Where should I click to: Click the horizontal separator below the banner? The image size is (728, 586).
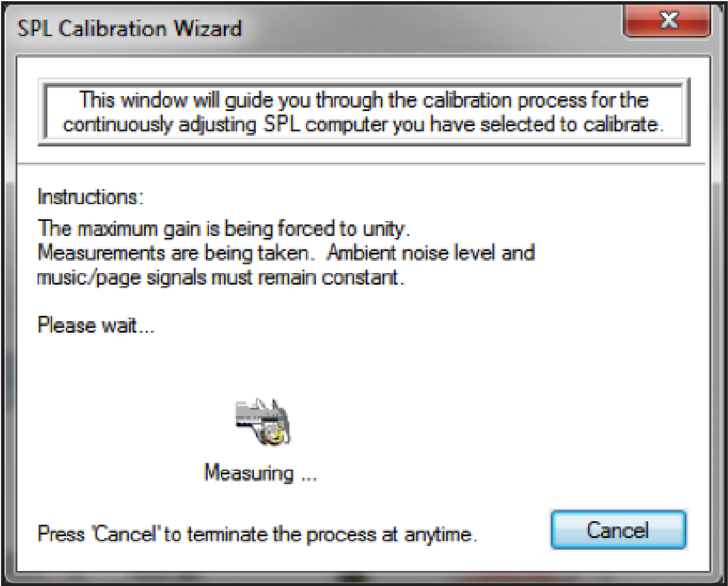363,163
